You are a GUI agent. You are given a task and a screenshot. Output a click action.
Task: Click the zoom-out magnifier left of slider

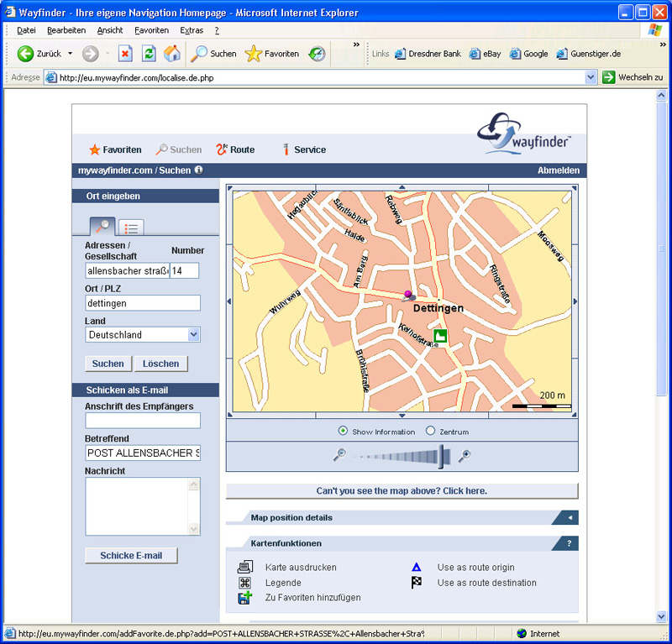339,455
